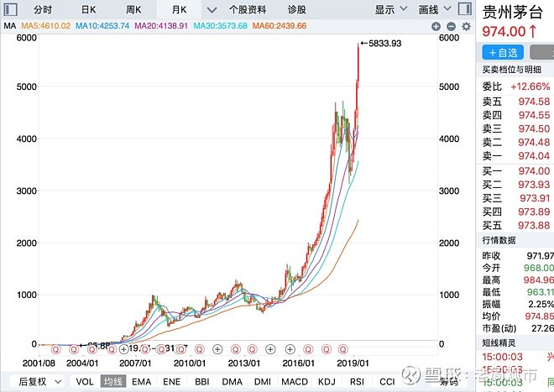Select the 买二 973.93 bid row
Viewport: 554px width, 392px height.
point(516,185)
